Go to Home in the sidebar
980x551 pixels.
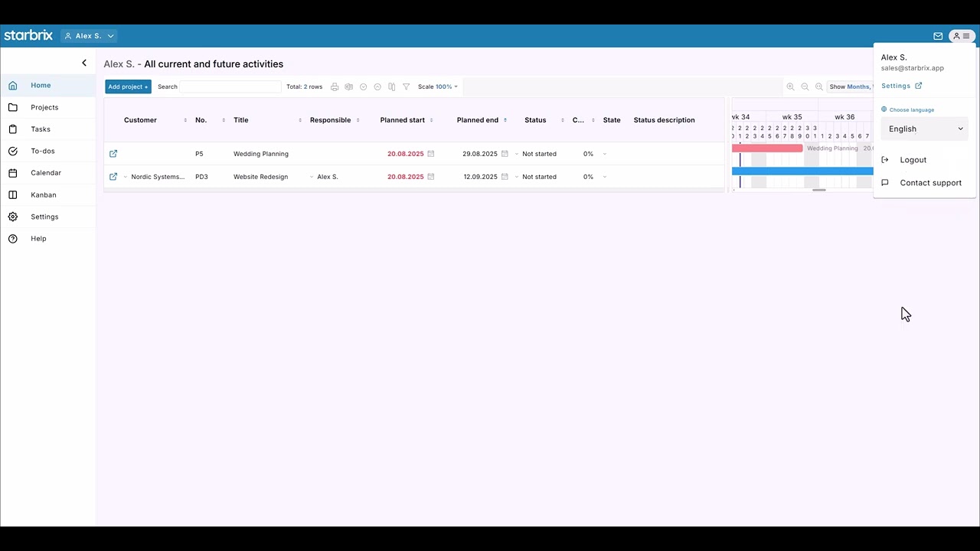(48, 86)
